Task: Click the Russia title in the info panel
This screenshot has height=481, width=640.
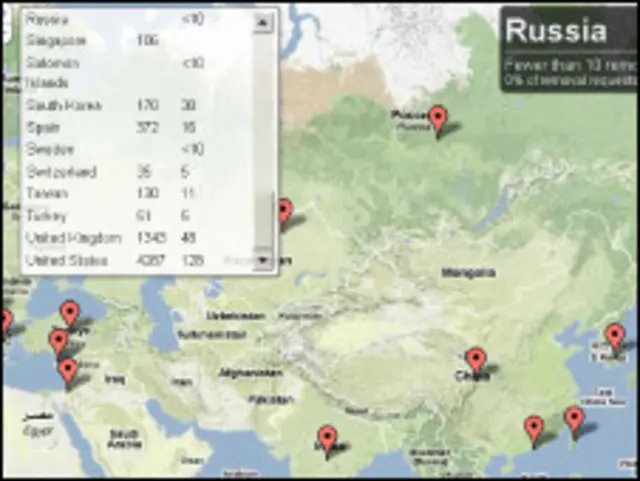Action: pyautogui.click(x=556, y=31)
